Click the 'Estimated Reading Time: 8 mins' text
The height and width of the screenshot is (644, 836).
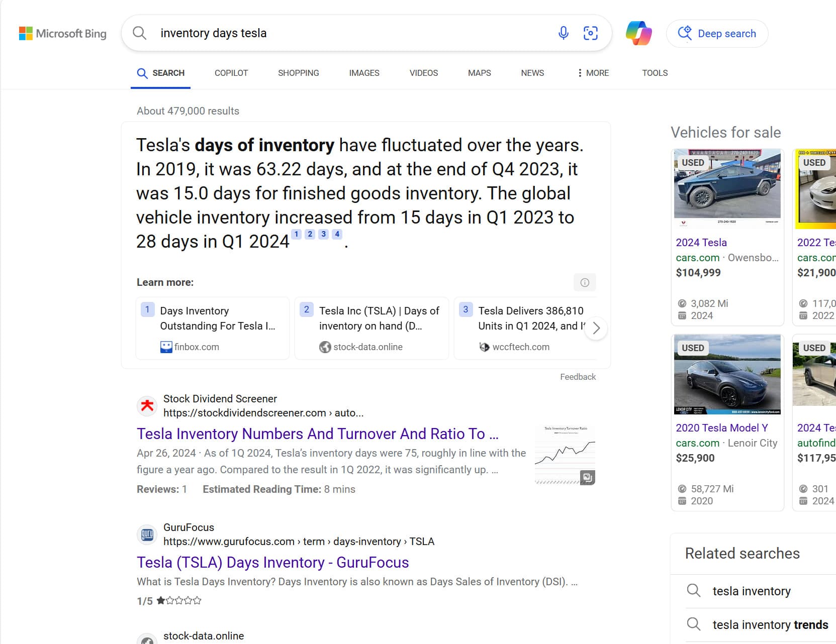click(x=279, y=489)
